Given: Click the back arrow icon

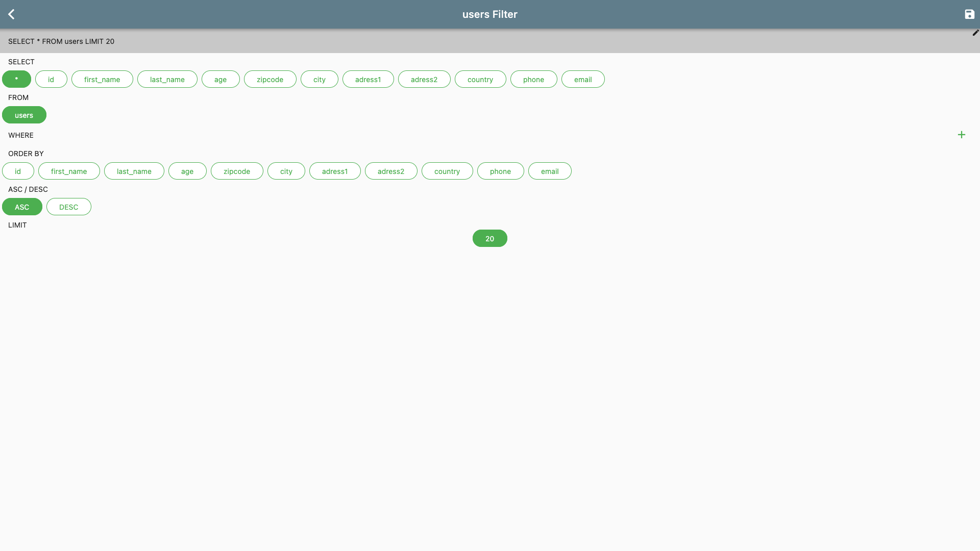Looking at the screenshot, I should point(11,14).
